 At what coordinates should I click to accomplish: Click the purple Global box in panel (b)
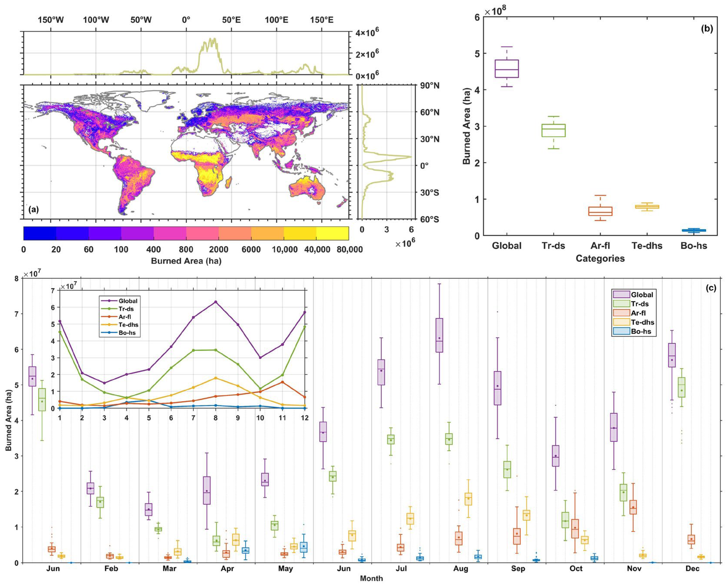tap(507, 69)
